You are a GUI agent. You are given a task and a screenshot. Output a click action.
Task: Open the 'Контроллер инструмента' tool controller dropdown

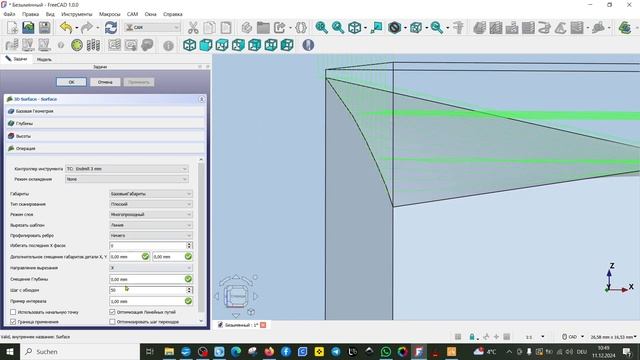(127, 169)
